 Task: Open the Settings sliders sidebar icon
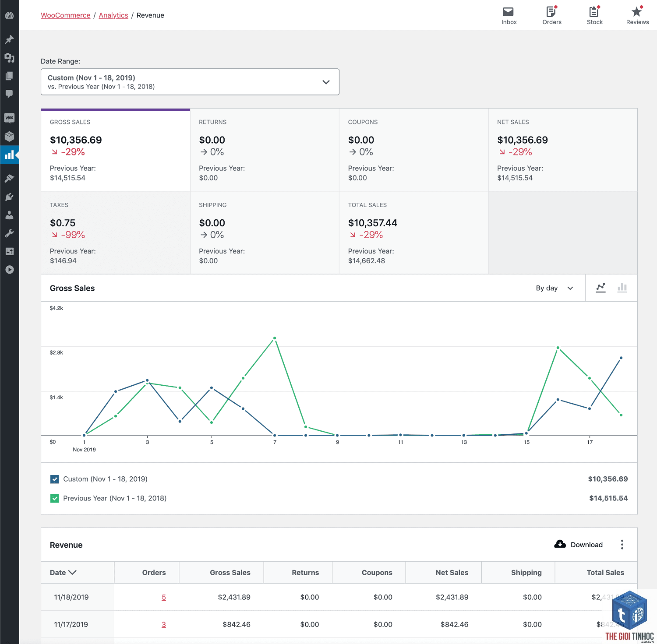point(9,251)
